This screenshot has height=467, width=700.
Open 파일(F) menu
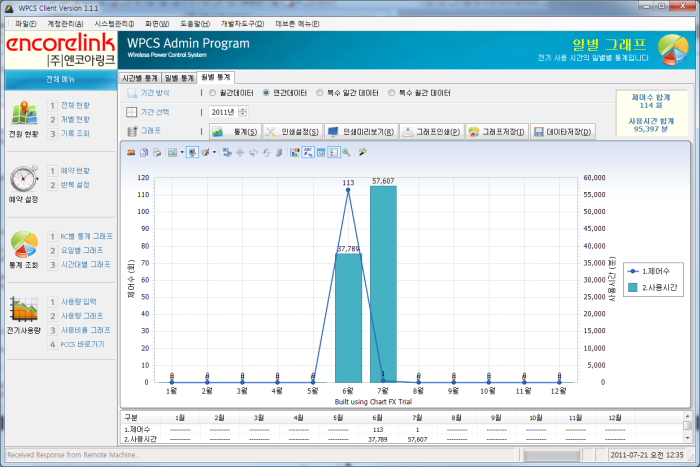26,24
